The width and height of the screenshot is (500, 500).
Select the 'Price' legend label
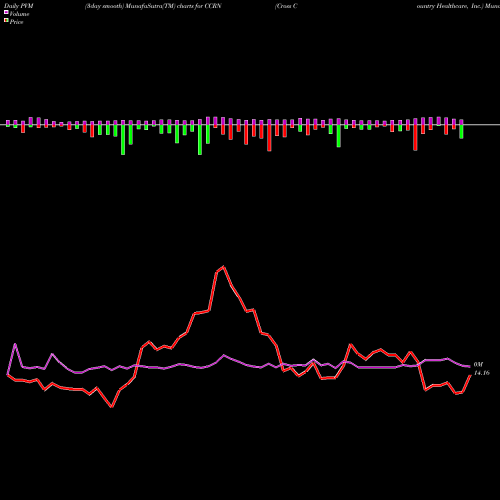16,22
